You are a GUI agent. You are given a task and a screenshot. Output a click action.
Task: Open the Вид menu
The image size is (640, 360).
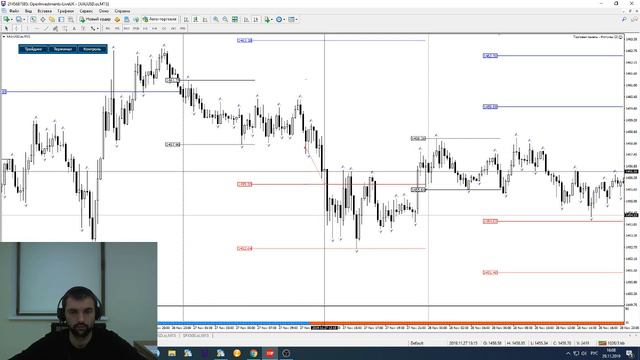28,11
